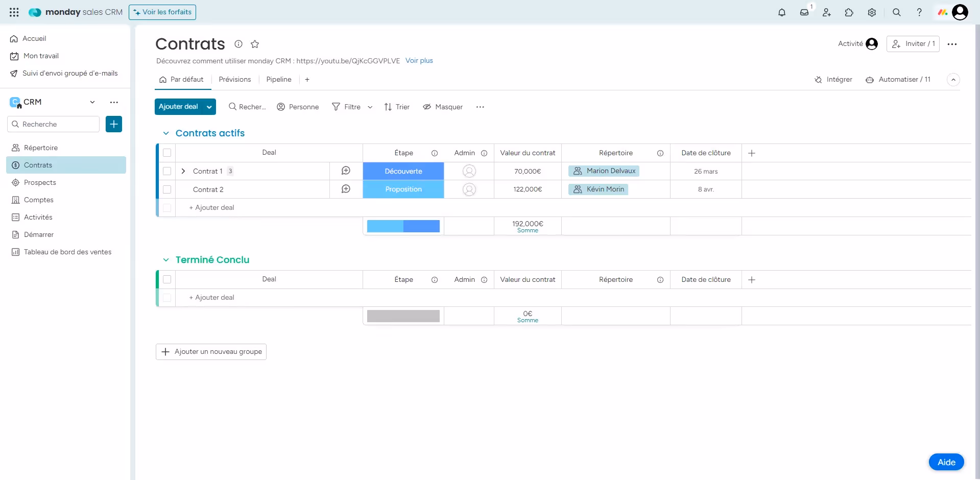Collapse the Contrats actifs group

[x=166, y=133]
